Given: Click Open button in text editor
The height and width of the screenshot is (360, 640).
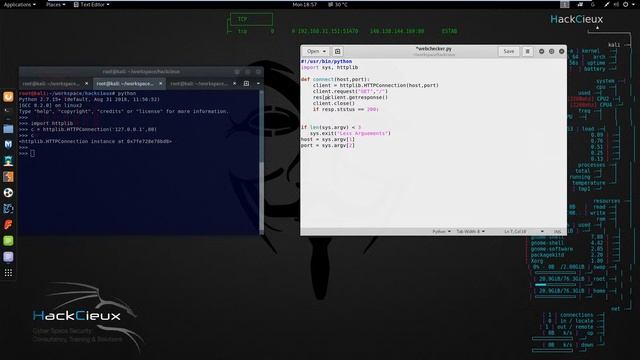Looking at the screenshot, I should (313, 51).
